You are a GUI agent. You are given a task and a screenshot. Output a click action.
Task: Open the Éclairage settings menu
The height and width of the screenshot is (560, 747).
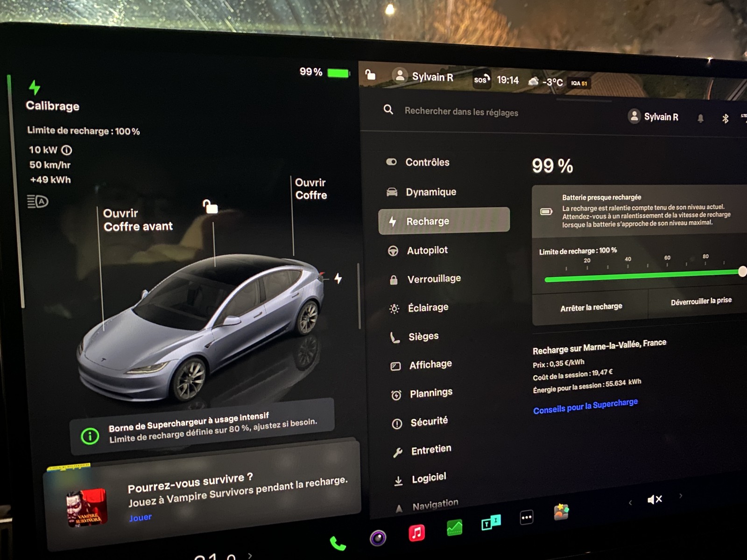pos(419,308)
